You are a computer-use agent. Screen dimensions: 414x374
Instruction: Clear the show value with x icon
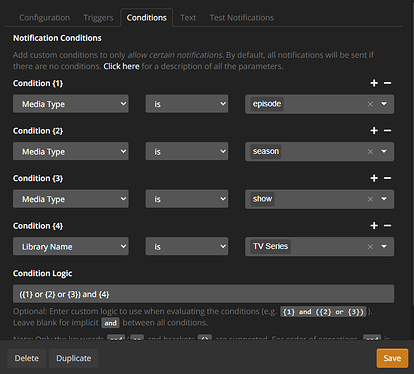(x=370, y=199)
